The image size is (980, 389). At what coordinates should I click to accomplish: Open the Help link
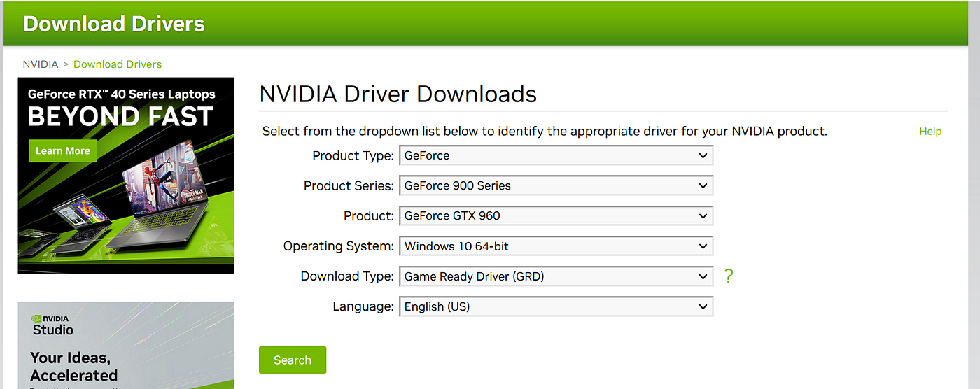click(x=930, y=132)
